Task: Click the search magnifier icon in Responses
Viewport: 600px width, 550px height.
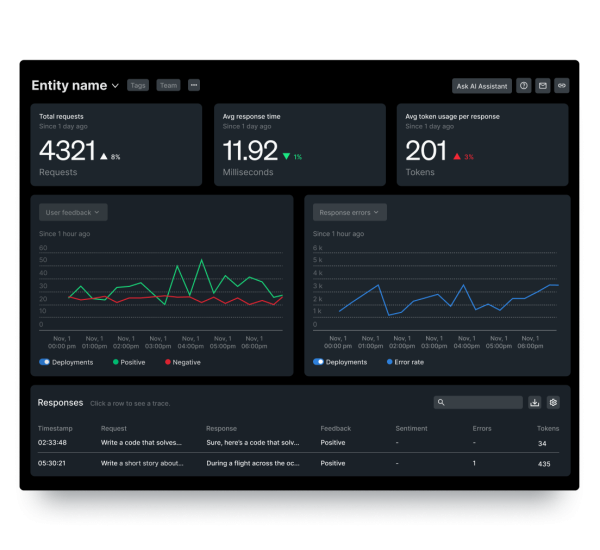Action: 442,403
